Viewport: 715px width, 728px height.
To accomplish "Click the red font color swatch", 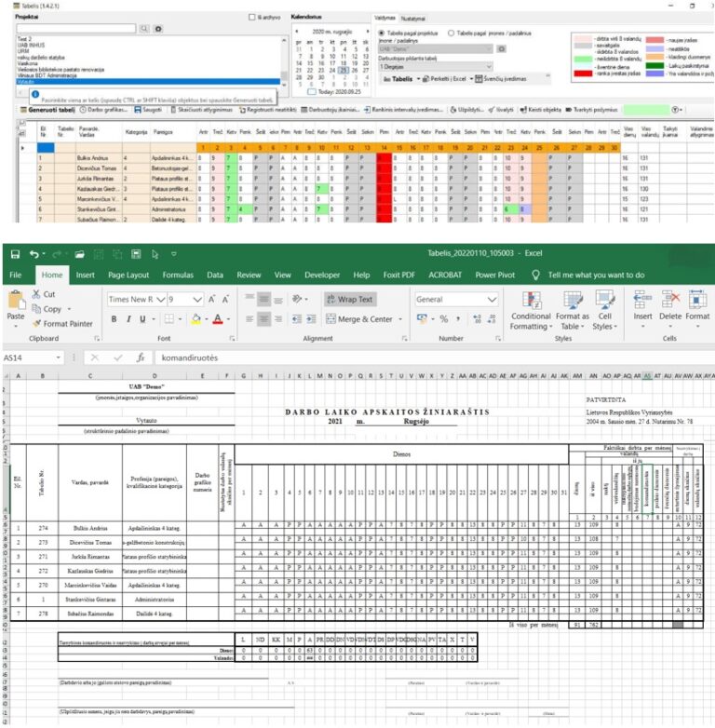I will click(217, 318).
